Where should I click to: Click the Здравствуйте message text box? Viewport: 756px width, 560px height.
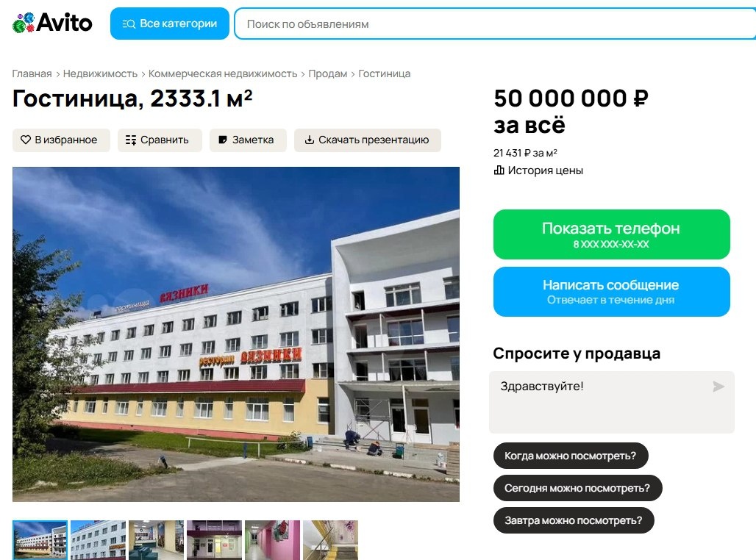[x=611, y=402]
